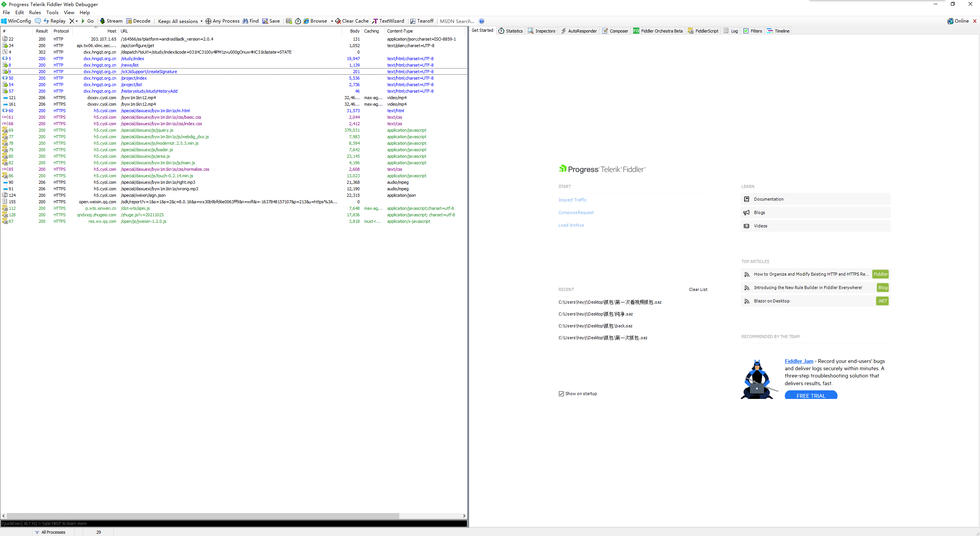Viewport: 980px width, 536px height.
Task: Click the FREE TRIAL button
Action: [811, 395]
